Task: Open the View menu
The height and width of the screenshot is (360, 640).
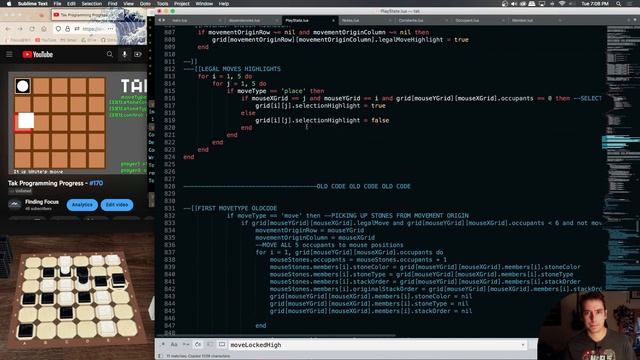Action: [x=129, y=4]
